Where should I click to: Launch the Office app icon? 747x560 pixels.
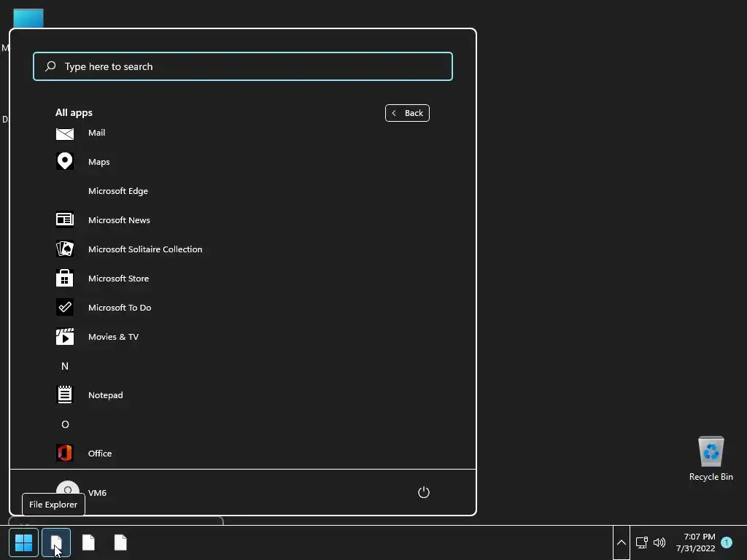point(65,453)
